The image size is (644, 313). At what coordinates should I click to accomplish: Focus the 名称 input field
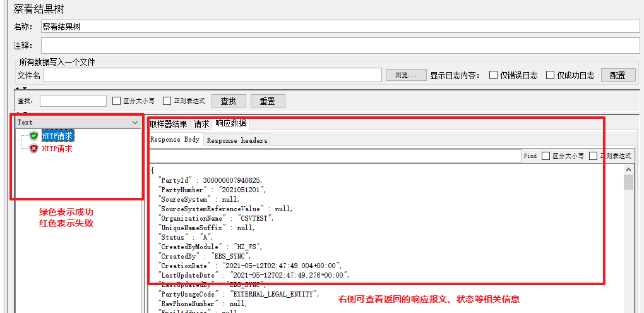(x=340, y=27)
